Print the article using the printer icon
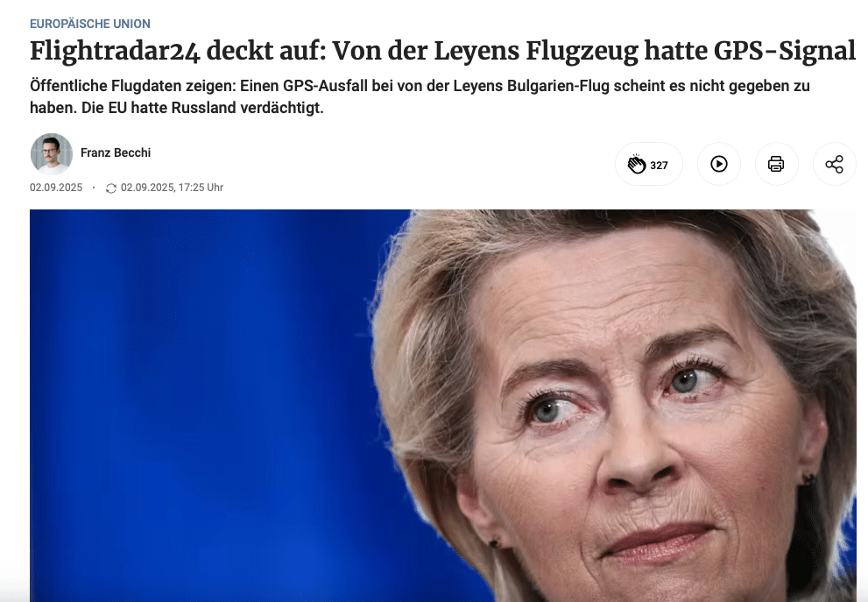This screenshot has width=868, height=602. click(776, 164)
